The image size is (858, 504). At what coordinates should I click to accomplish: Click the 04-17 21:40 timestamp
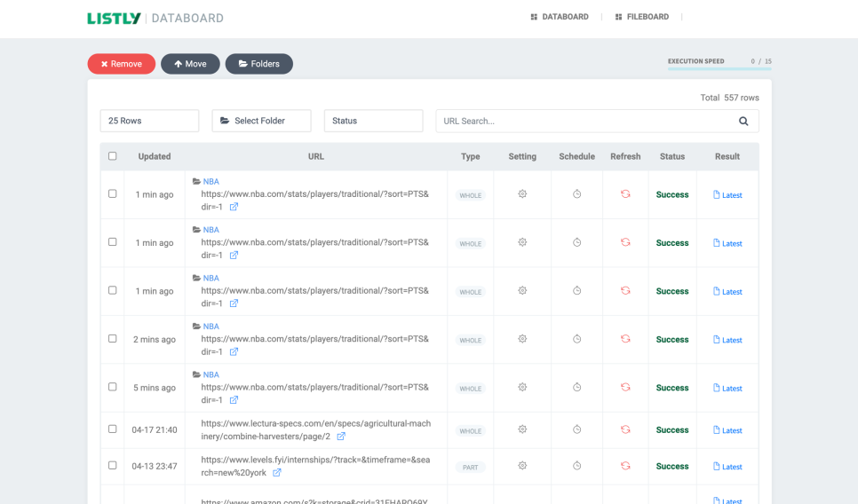155,429
